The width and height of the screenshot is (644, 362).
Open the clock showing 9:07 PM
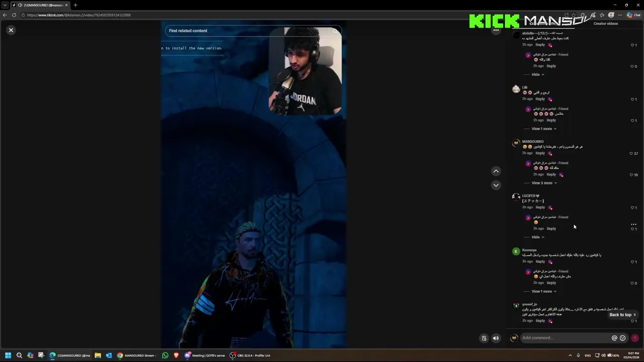pos(632,355)
